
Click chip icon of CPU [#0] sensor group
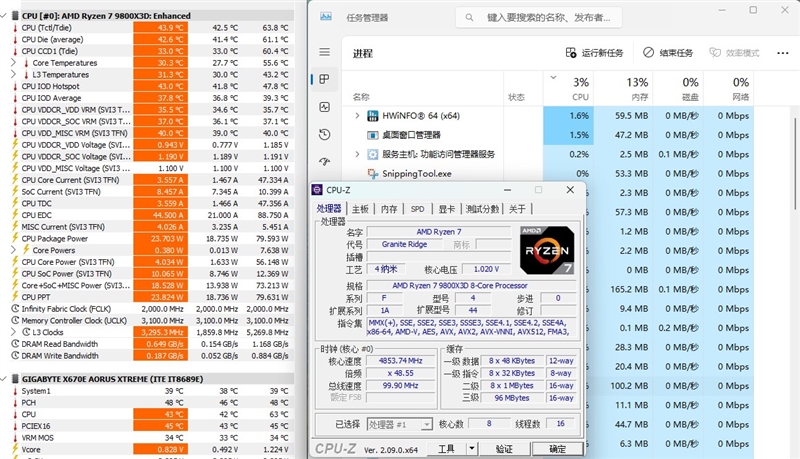[x=15, y=16]
